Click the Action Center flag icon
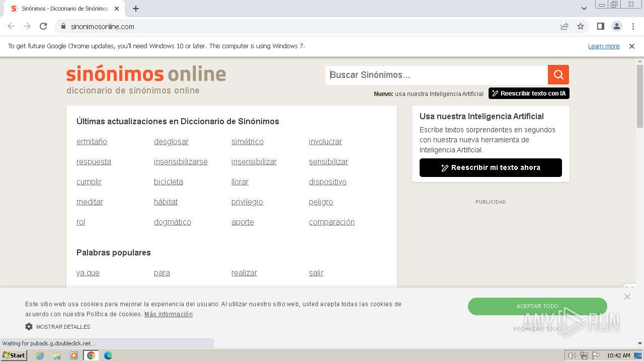The image size is (644, 362). pyautogui.click(x=596, y=355)
